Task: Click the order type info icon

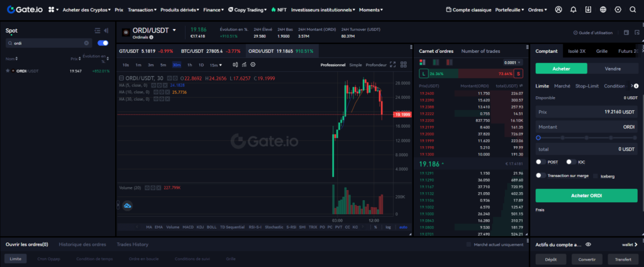Action: [x=636, y=86]
